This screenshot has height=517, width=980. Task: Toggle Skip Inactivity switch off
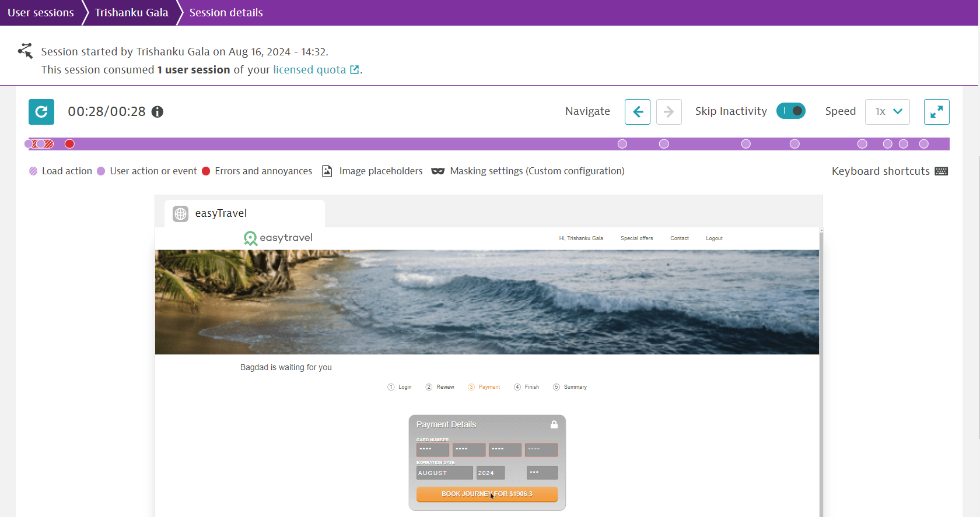pos(790,111)
